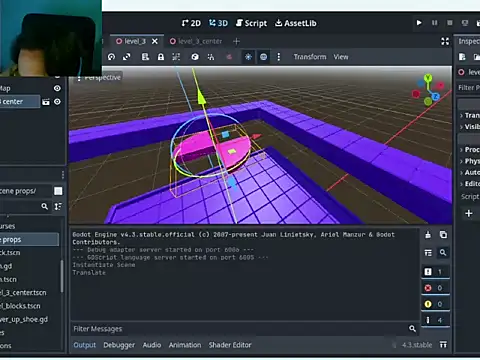The image size is (480, 360).
Task: Select the script ending 'ver_up_shoe.gd'
Action: point(24,319)
